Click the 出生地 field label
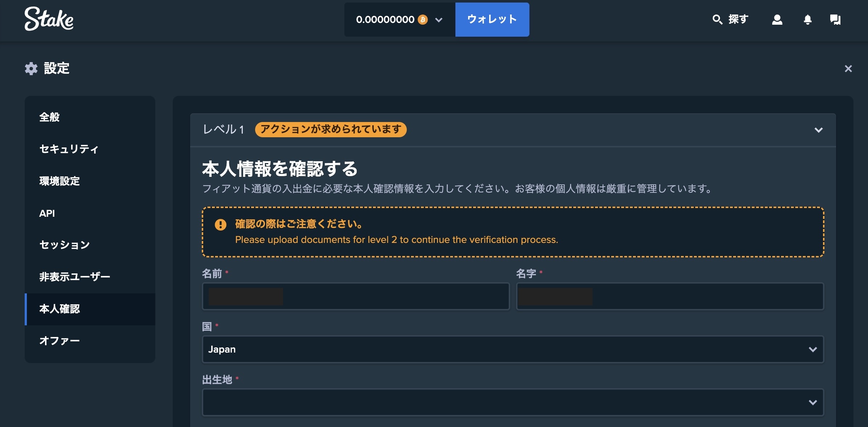Viewport: 868px width, 427px height. (x=217, y=380)
